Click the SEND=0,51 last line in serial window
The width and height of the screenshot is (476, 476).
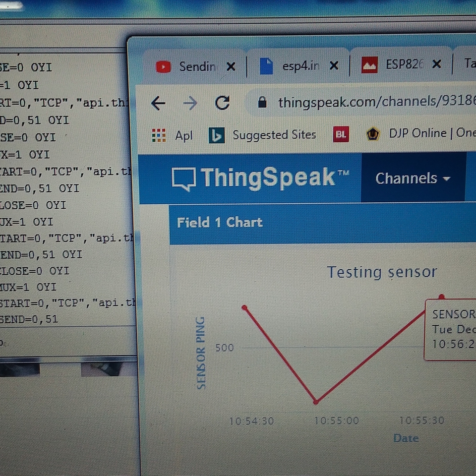(29, 319)
